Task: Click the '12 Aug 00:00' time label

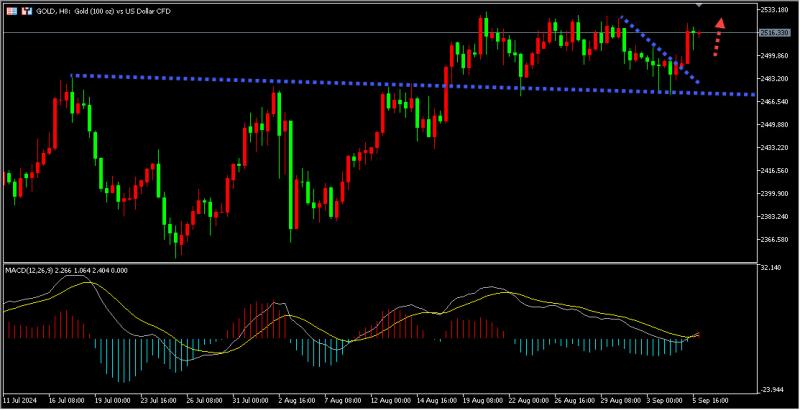Action: 390,400
